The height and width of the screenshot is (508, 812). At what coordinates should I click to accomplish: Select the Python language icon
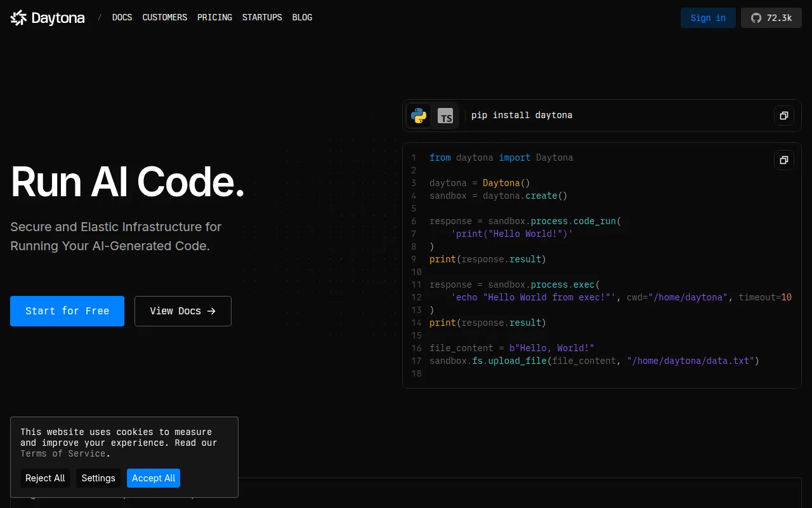click(418, 116)
